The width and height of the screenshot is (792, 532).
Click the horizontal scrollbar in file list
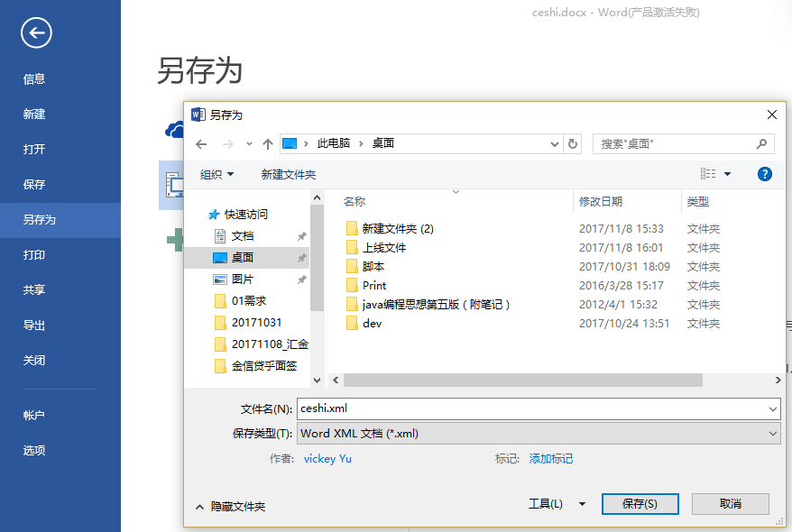(x=523, y=381)
